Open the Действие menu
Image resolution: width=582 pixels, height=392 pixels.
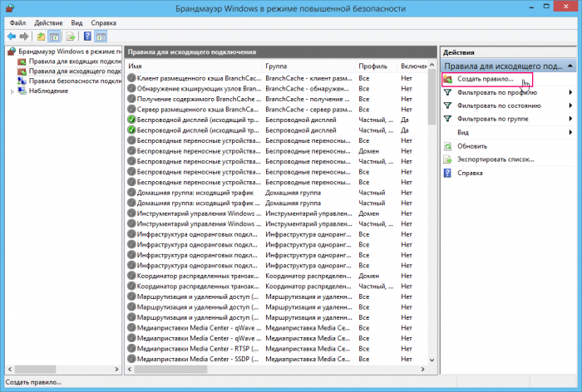pos(48,23)
